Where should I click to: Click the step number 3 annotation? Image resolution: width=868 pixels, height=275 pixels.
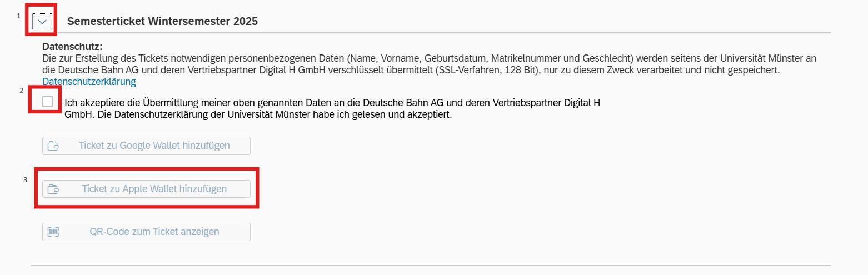25,179
